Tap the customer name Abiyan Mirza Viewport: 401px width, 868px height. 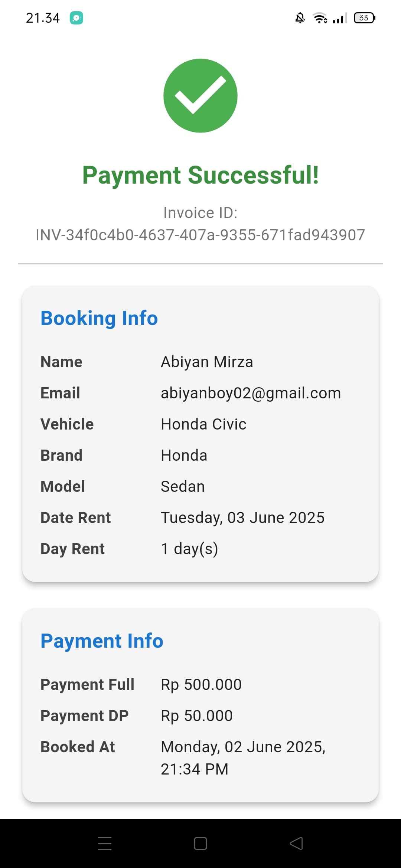click(207, 362)
